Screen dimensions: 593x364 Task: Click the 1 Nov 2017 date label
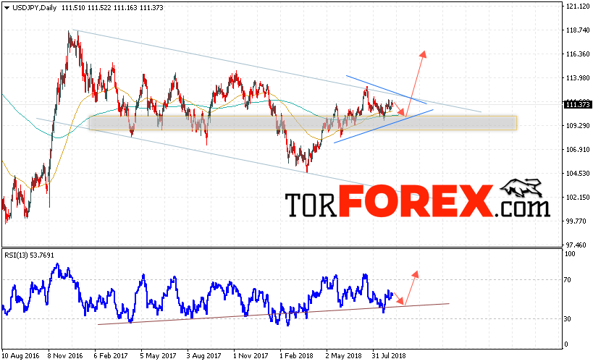click(x=251, y=356)
